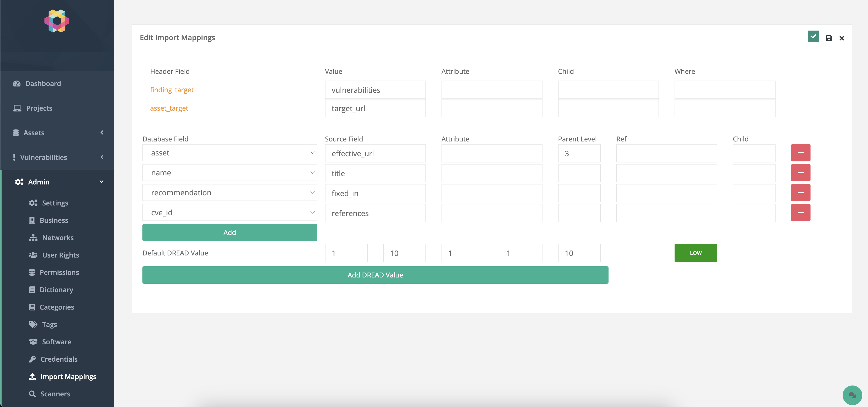Open the asset database field dropdown
Image resolution: width=868 pixels, height=407 pixels.
coord(229,153)
